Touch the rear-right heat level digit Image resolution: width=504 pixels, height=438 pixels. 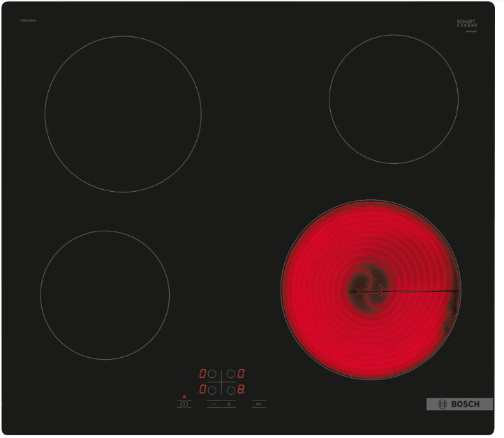tap(242, 374)
